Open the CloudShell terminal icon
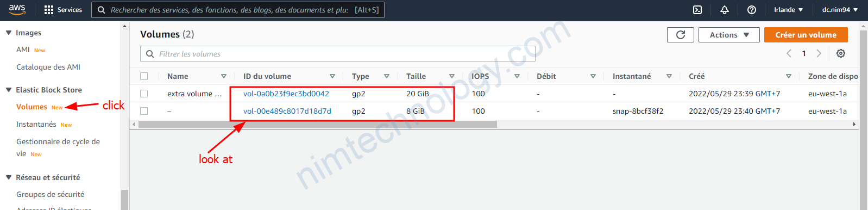868x210 pixels. point(697,10)
